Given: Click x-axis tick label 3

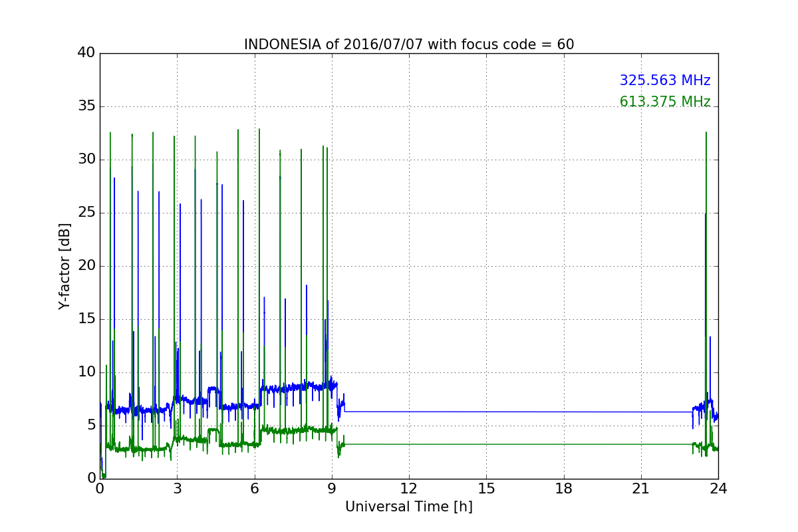Looking at the screenshot, I should pos(177,488).
